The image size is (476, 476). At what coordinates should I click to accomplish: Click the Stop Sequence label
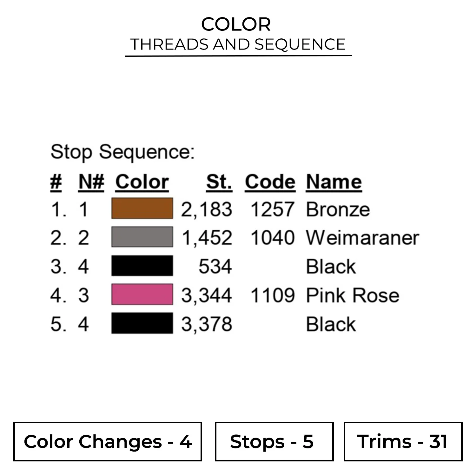pyautogui.click(x=122, y=152)
